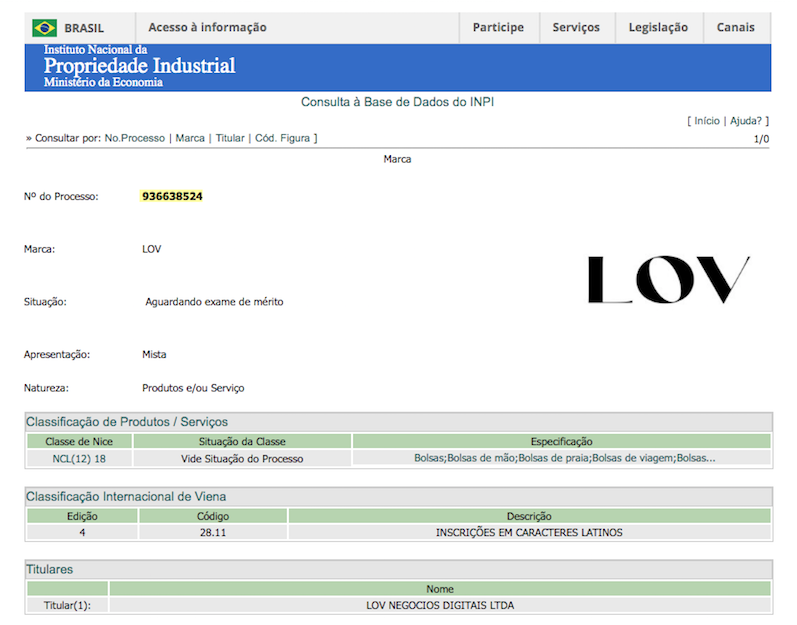Click titular 'LOV NEGOCIOS DIGITAIS LTDA'
The width and height of the screenshot is (797, 625).
click(440, 606)
